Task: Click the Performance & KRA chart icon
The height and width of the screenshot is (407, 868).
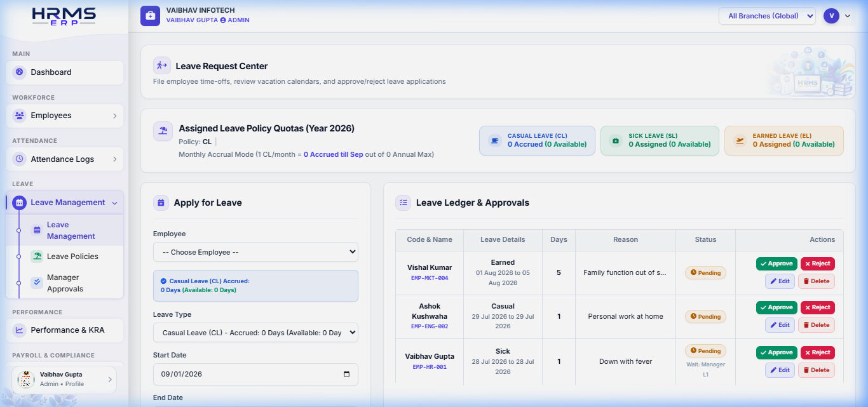Action: click(19, 330)
